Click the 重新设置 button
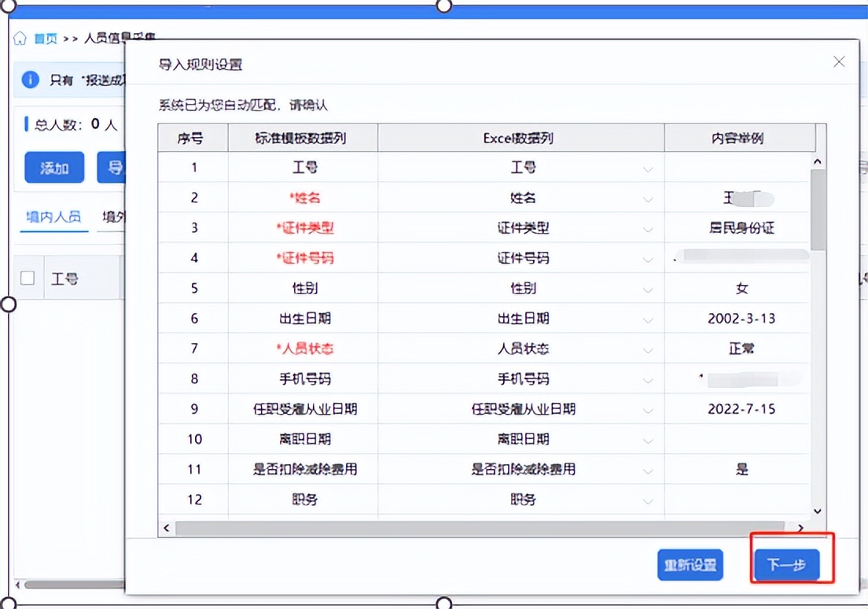 pos(690,564)
